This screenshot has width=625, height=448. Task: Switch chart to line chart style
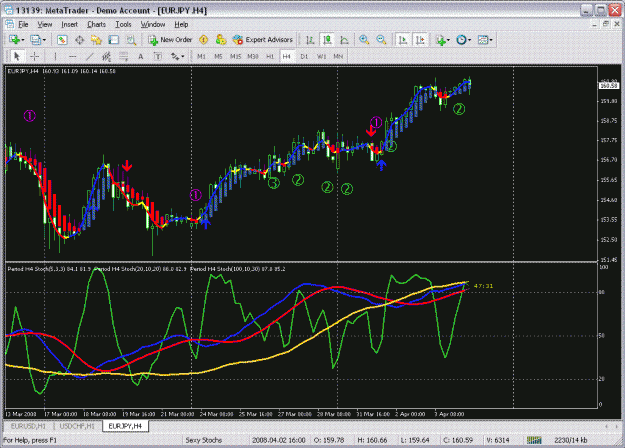click(x=344, y=40)
